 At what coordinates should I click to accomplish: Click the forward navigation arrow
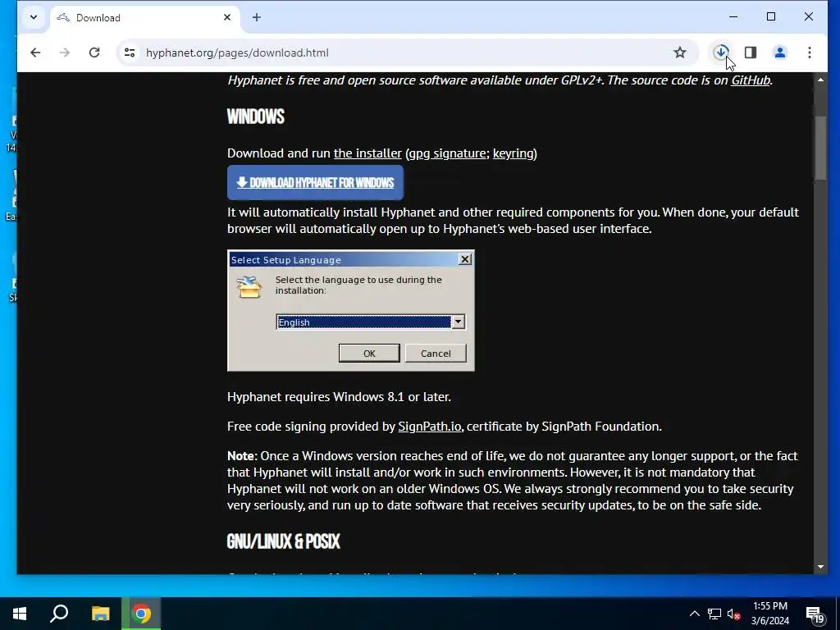click(x=65, y=52)
